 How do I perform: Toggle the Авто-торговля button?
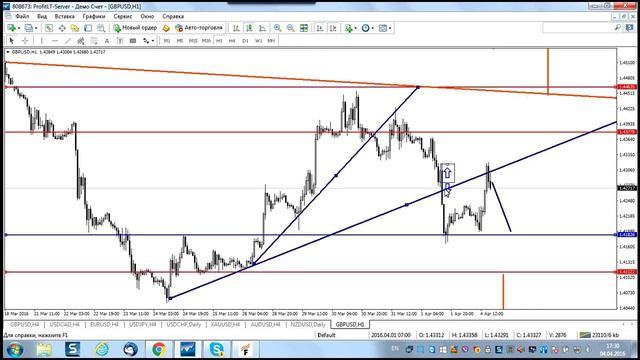point(199,28)
